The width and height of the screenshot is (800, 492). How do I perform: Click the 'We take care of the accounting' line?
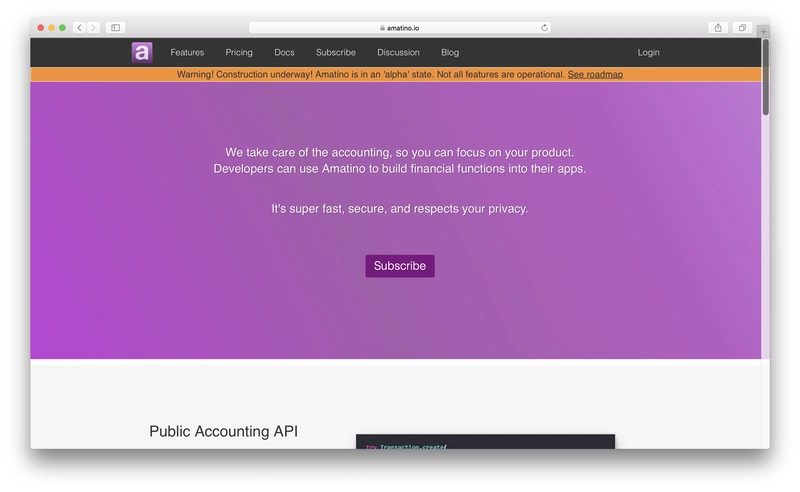coord(399,153)
